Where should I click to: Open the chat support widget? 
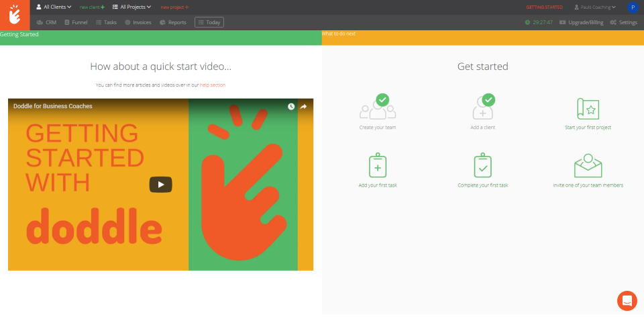click(627, 301)
